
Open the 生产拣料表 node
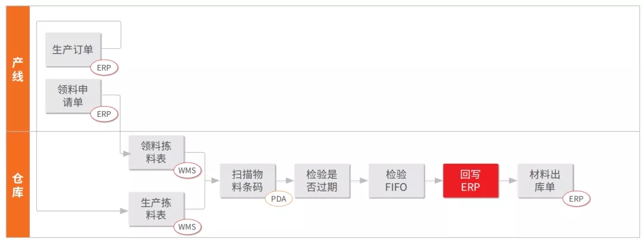(x=156, y=209)
